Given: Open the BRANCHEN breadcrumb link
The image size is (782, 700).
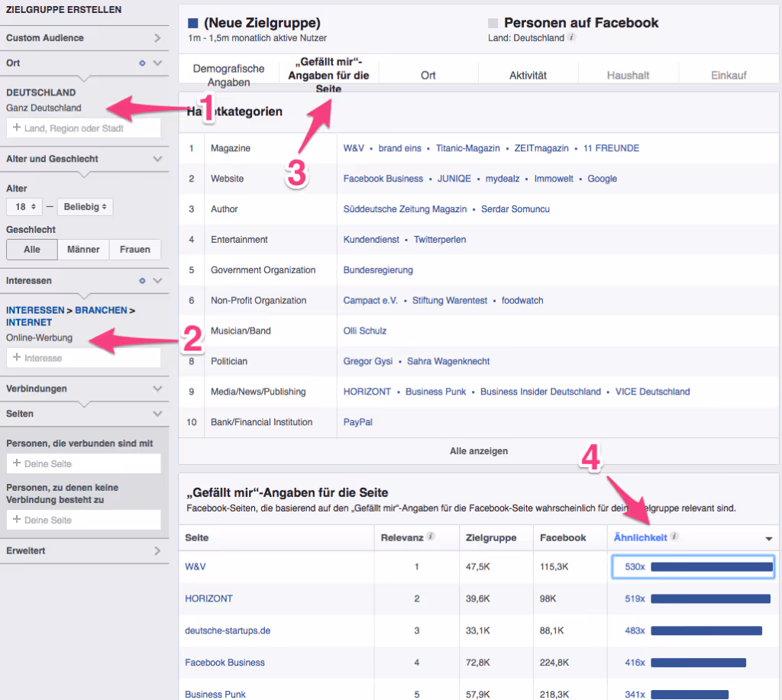Looking at the screenshot, I should tap(102, 310).
